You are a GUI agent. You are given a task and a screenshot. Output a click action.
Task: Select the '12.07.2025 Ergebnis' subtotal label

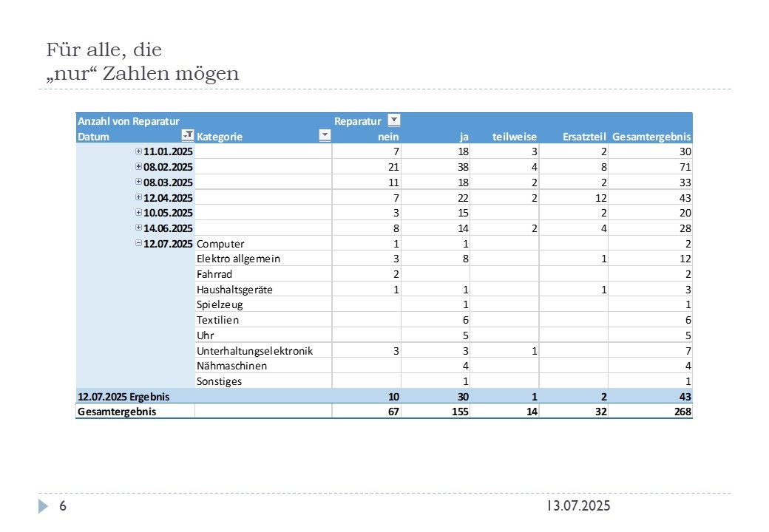click(x=123, y=397)
